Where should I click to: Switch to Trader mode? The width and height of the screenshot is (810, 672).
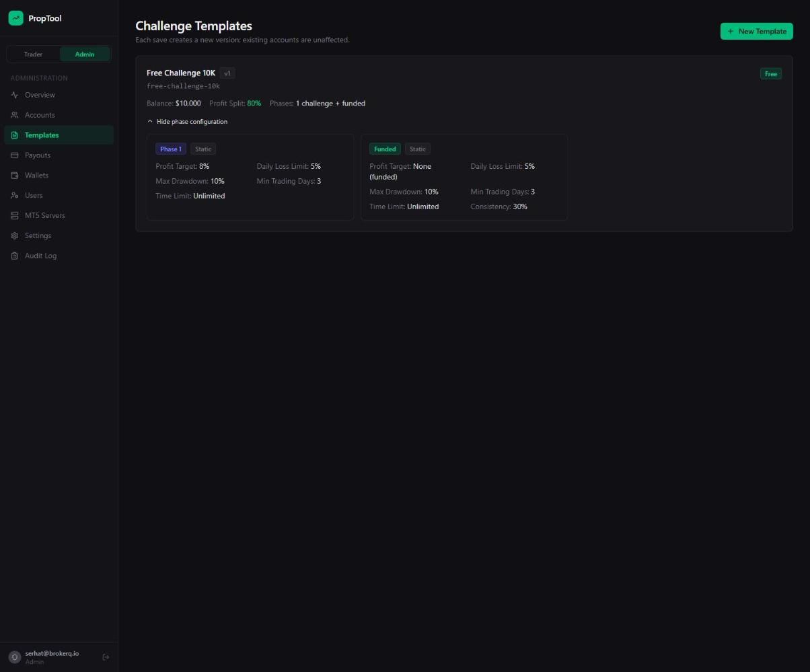tap(33, 54)
